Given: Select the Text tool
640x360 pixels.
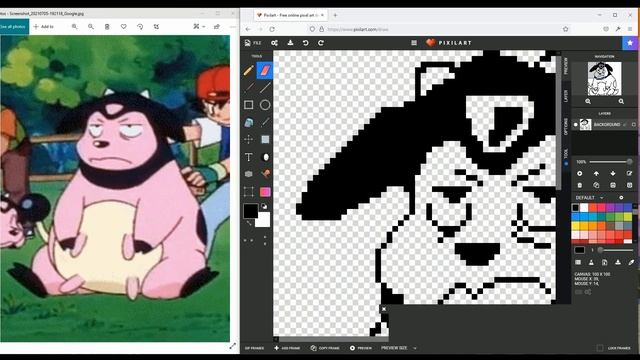Looking at the screenshot, I should 249,157.
